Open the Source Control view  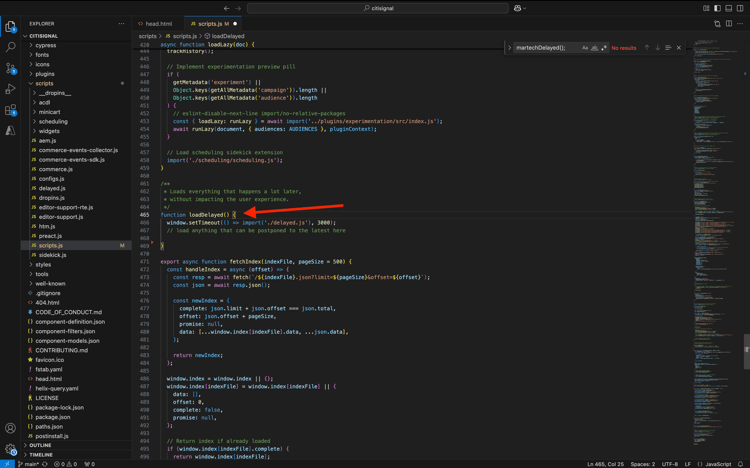point(11,68)
